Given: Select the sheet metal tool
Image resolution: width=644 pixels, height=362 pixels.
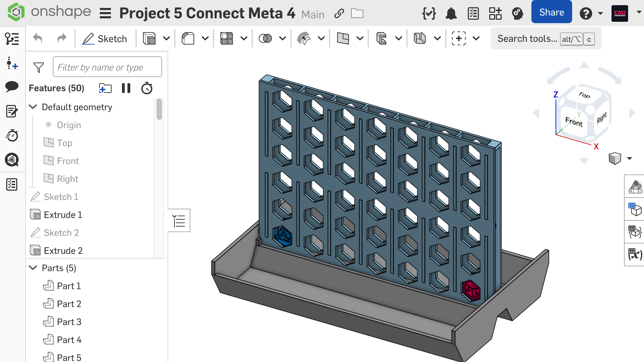Looking at the screenshot, I should (381, 38).
